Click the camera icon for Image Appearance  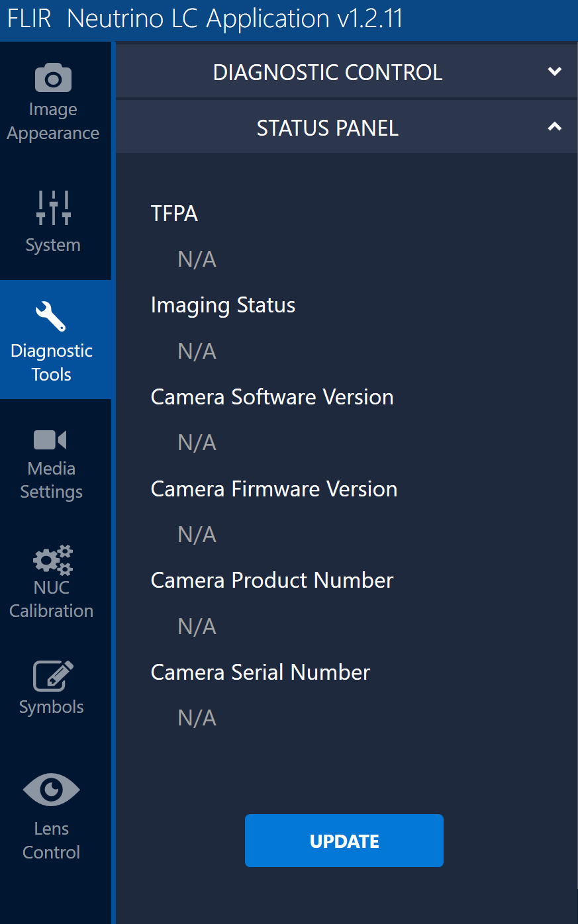tap(53, 78)
